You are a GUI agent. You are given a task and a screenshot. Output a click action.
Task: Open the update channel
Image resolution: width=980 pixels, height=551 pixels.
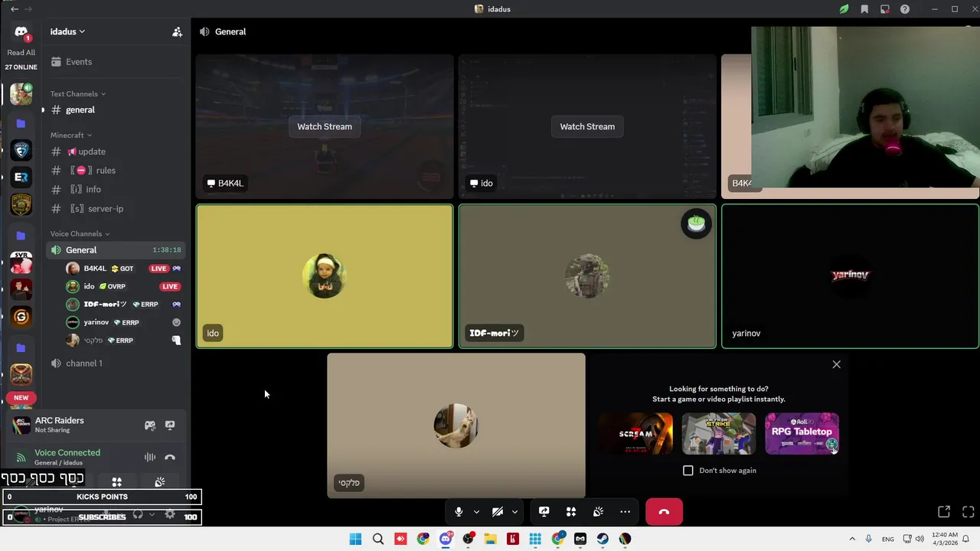[x=115, y=152]
